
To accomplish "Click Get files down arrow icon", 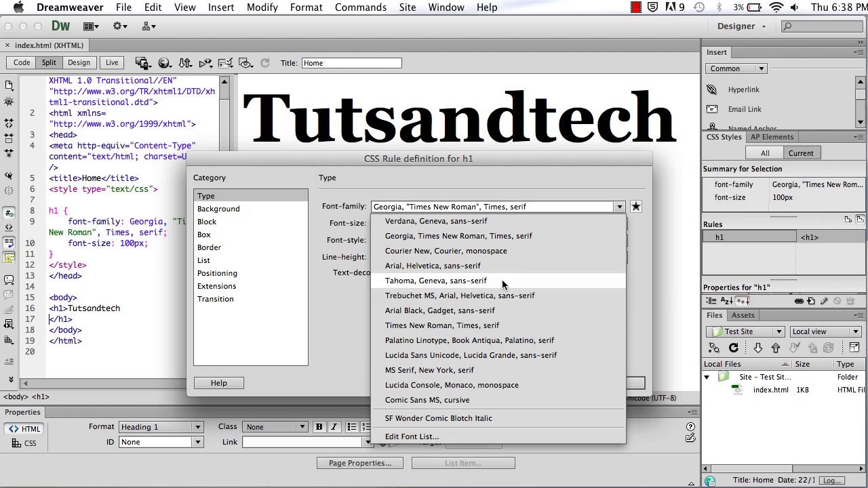I will (758, 348).
